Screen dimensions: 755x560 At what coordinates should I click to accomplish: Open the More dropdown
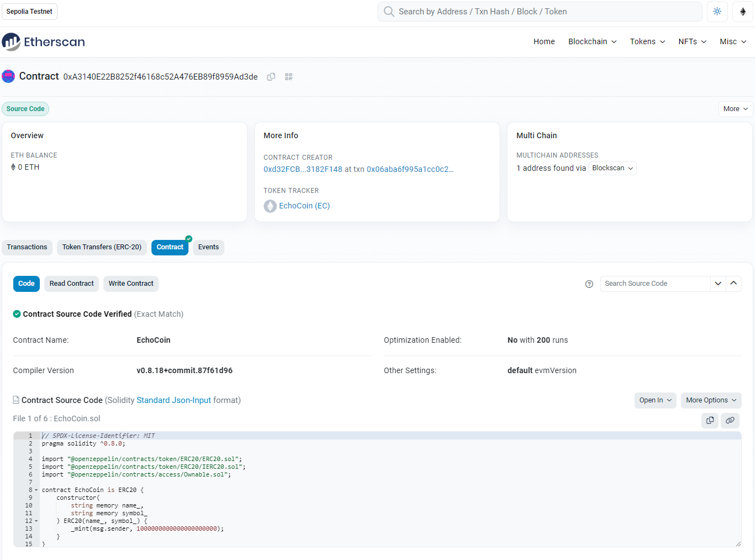tap(736, 109)
